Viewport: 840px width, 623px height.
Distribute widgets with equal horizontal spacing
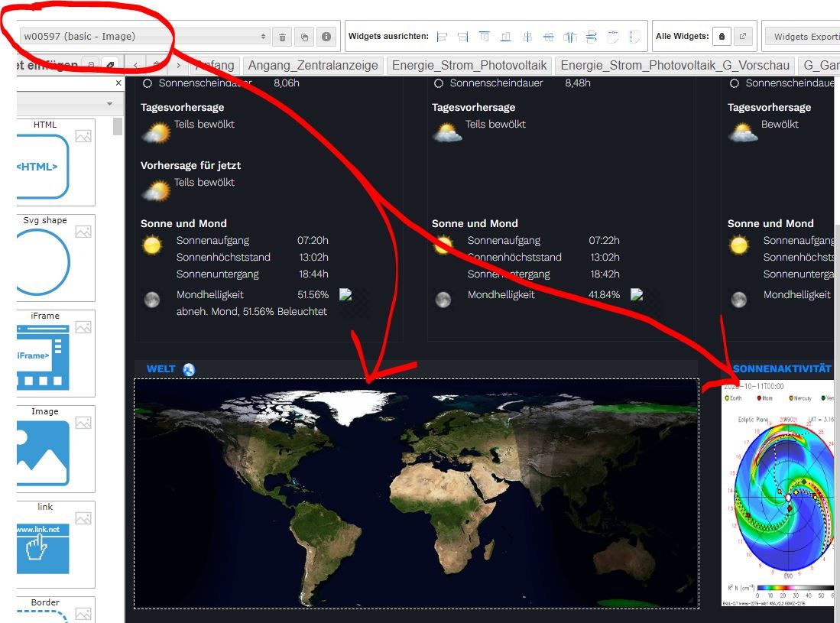coord(570,37)
